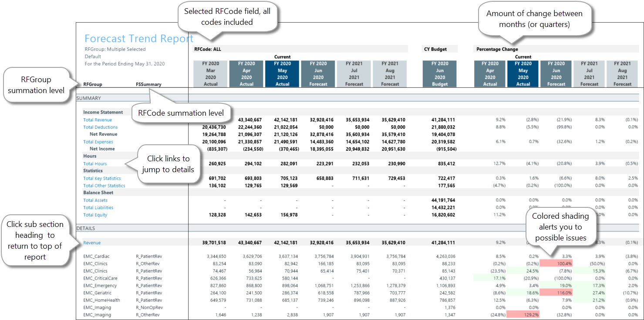Go to Total Assets details
644x320 pixels.
[95, 200]
